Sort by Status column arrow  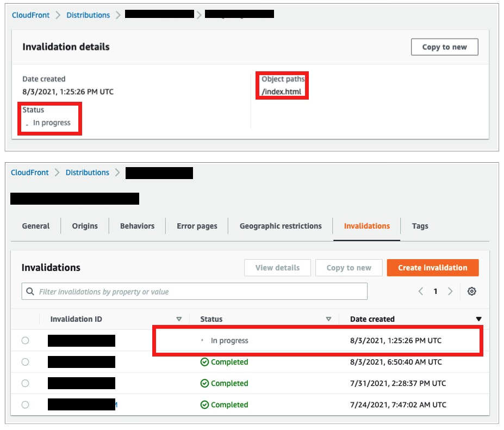pos(328,319)
